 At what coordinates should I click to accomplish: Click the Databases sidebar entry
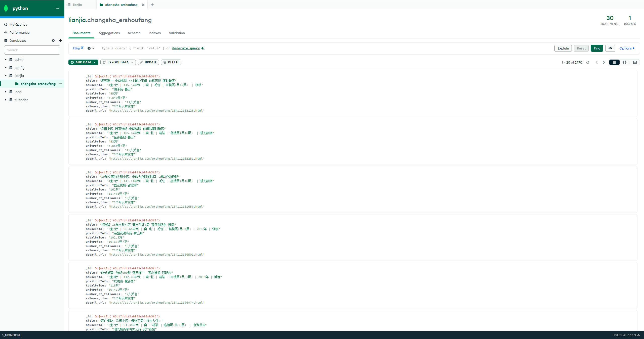pos(18,40)
